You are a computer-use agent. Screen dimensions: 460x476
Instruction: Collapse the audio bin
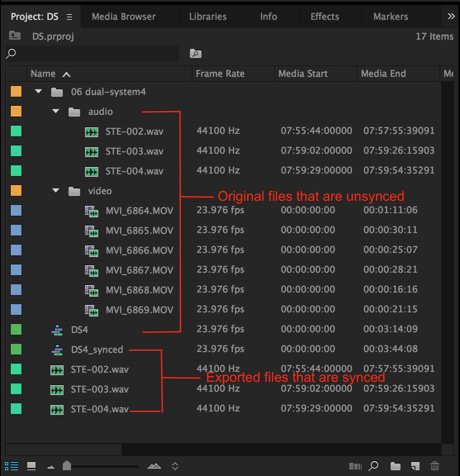point(56,112)
